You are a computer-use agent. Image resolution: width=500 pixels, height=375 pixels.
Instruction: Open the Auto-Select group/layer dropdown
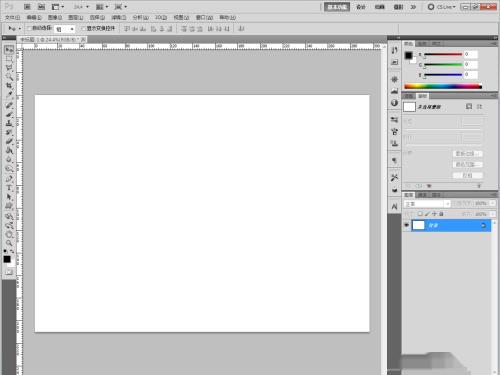(65, 29)
